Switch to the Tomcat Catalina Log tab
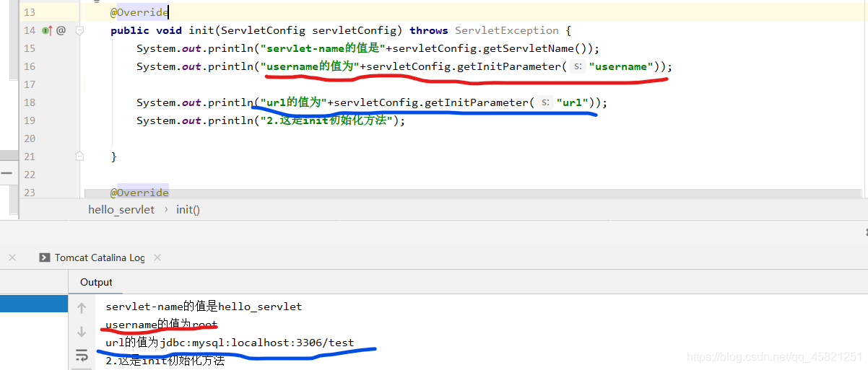This screenshot has width=868, height=370. [92, 257]
